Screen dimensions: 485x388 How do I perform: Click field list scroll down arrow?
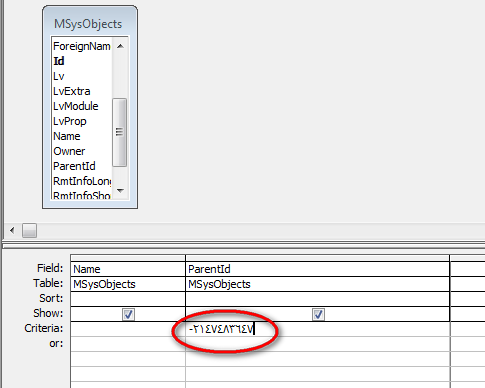click(120, 191)
